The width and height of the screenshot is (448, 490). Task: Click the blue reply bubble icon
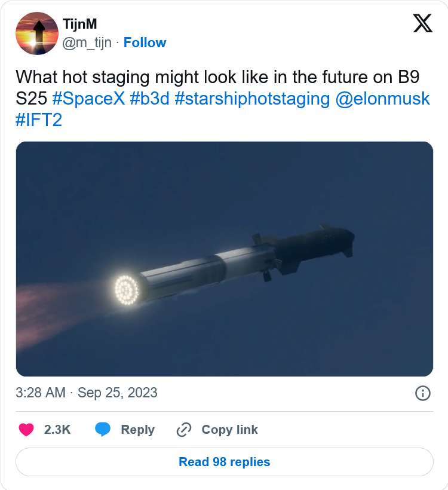pyautogui.click(x=103, y=430)
